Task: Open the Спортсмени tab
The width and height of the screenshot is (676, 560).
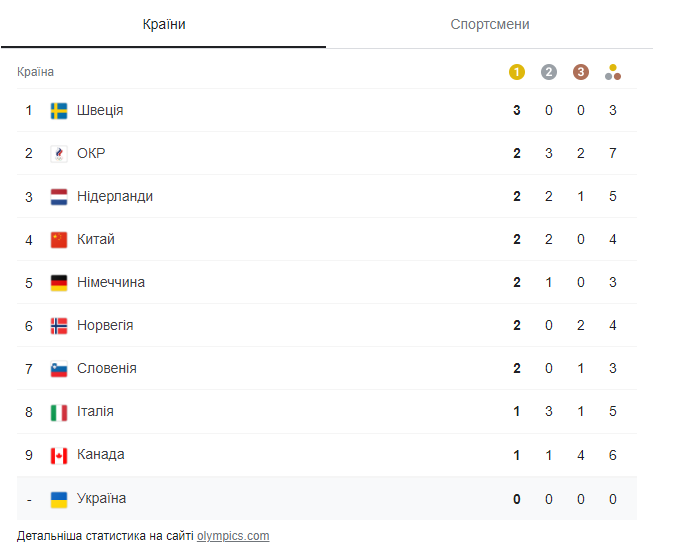Action: click(490, 24)
